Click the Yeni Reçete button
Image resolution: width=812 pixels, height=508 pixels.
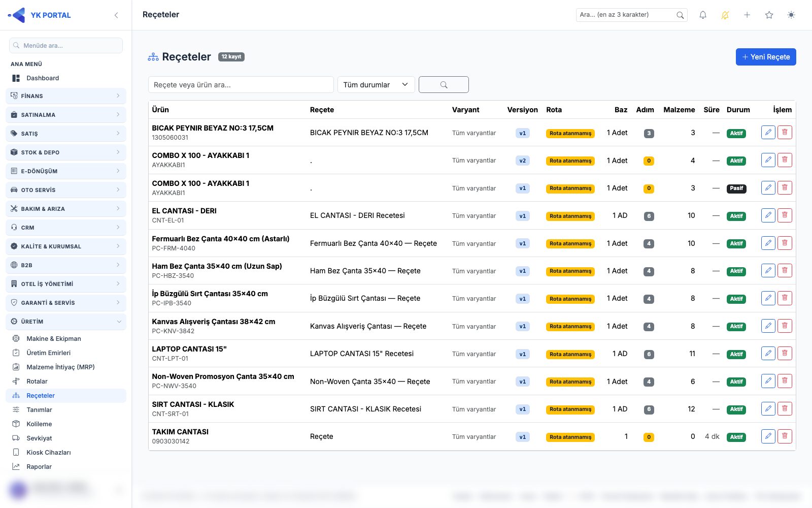[x=766, y=57]
